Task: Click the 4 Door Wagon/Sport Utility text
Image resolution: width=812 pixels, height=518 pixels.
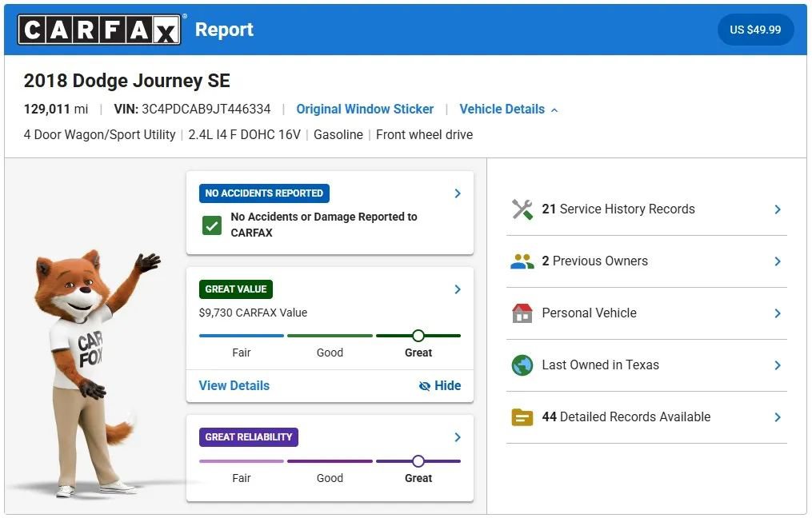Action: 99,134
